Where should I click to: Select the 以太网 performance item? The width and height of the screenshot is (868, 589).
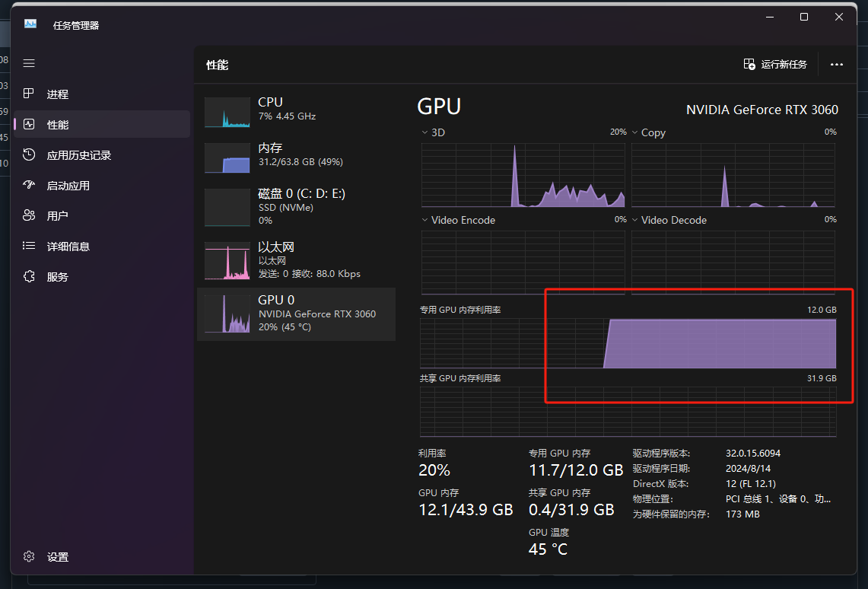(296, 260)
